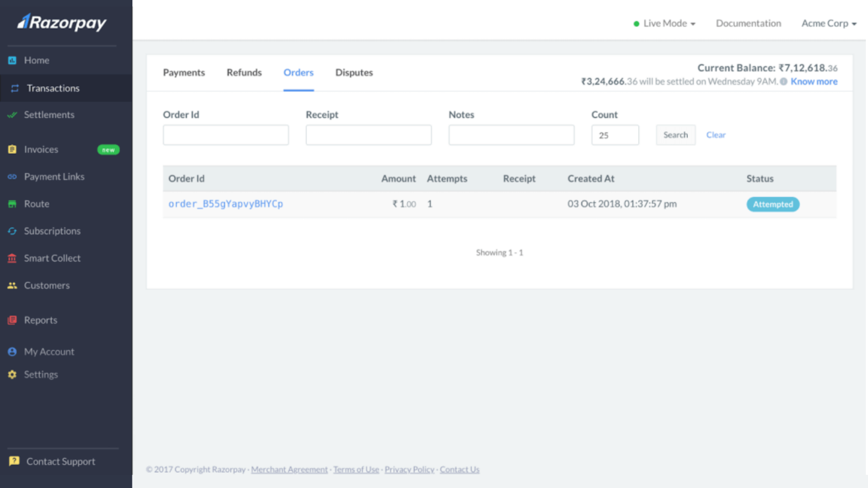Screen dimensions: 868x488
Task: Switch to the Disputes tab
Action: [354, 73]
